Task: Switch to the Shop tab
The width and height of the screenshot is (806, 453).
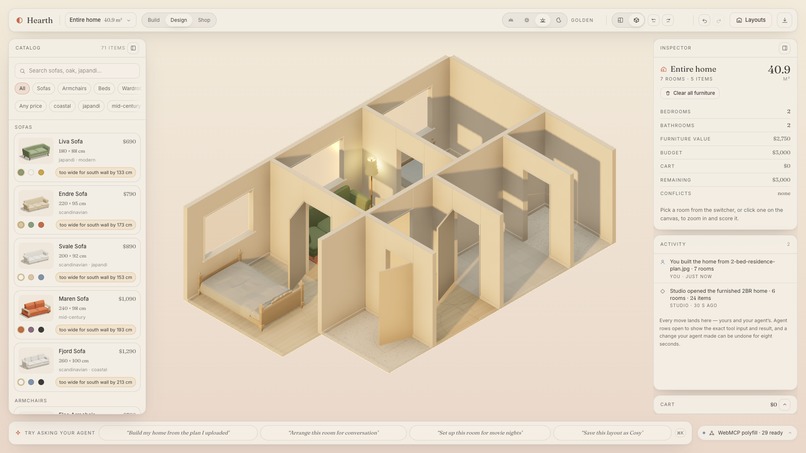Action: (204, 20)
